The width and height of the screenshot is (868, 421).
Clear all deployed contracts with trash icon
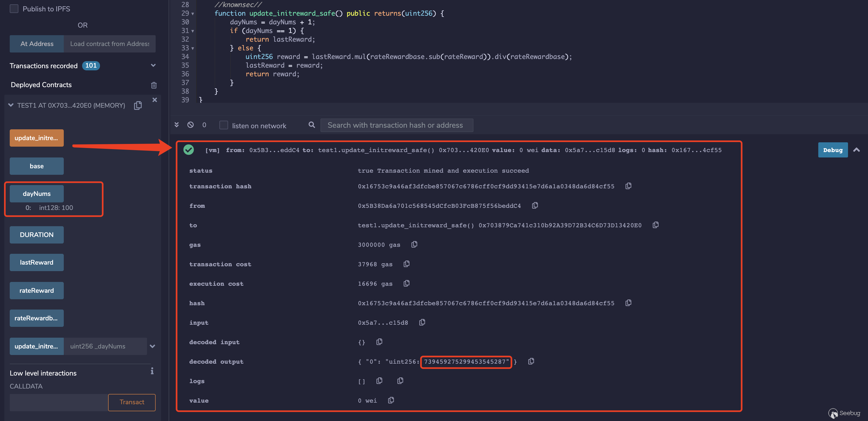click(154, 85)
